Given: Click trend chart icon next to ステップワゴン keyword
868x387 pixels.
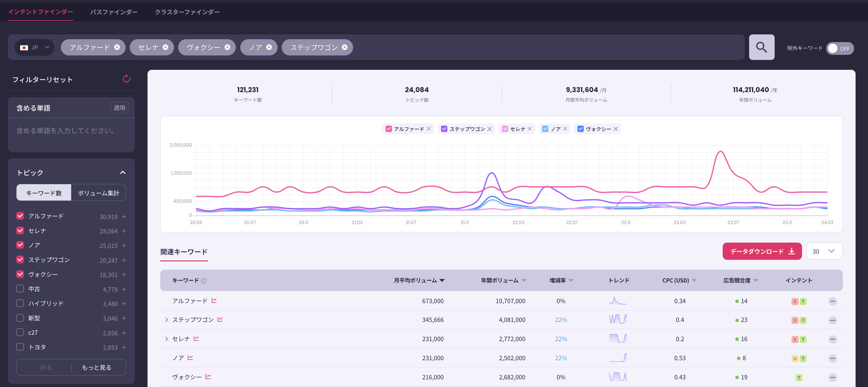Looking at the screenshot, I should 220,319.
